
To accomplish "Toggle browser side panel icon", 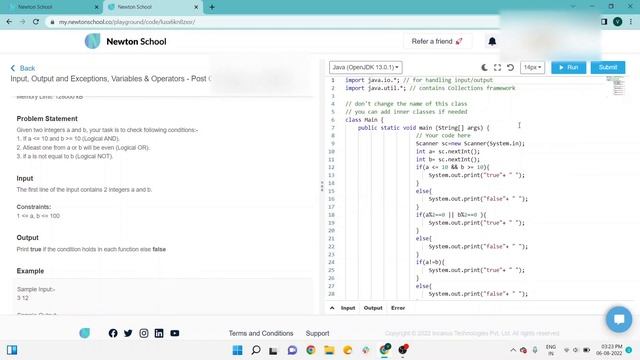I will pos(604,22).
